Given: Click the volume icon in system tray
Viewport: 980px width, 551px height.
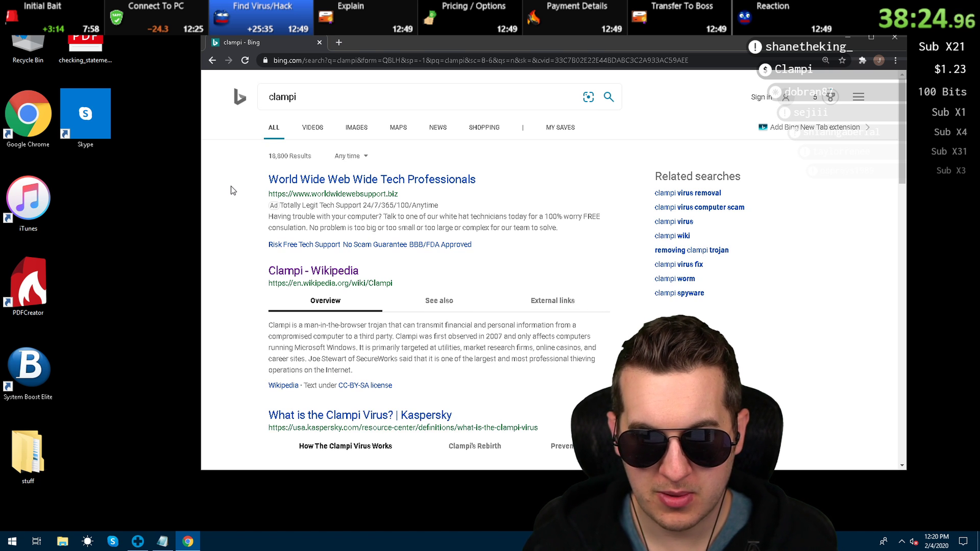Looking at the screenshot, I should pyautogui.click(x=914, y=541).
